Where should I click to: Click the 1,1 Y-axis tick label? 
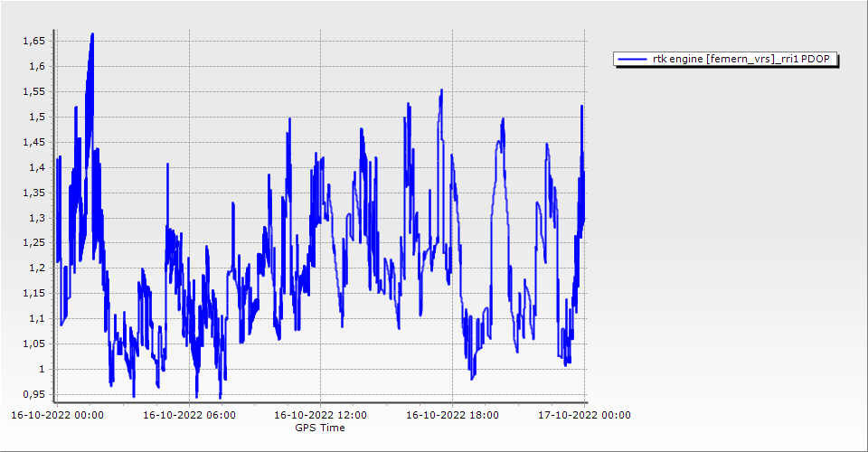tap(36, 319)
